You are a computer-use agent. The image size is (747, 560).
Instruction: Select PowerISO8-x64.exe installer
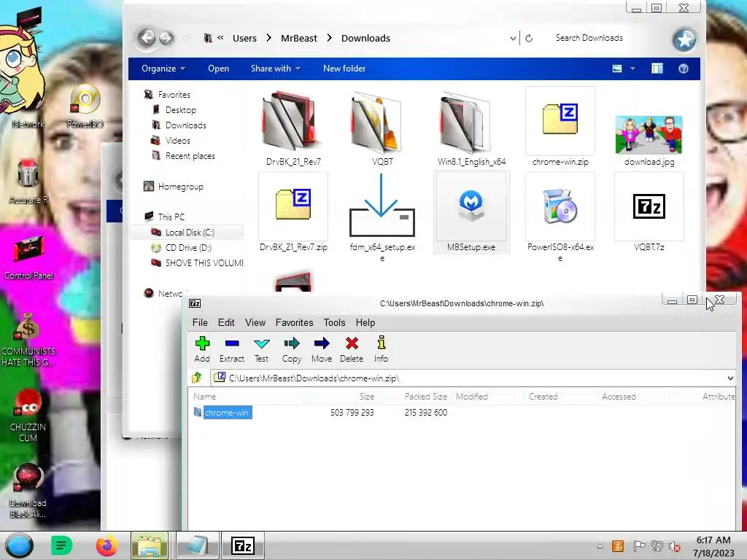click(560, 217)
